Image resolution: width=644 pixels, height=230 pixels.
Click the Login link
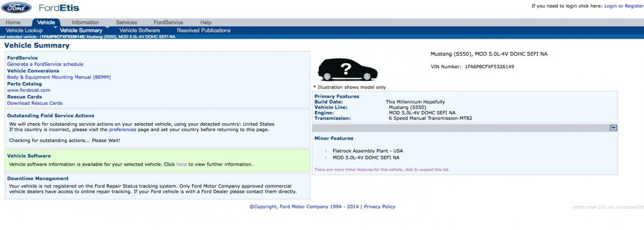click(x=611, y=6)
